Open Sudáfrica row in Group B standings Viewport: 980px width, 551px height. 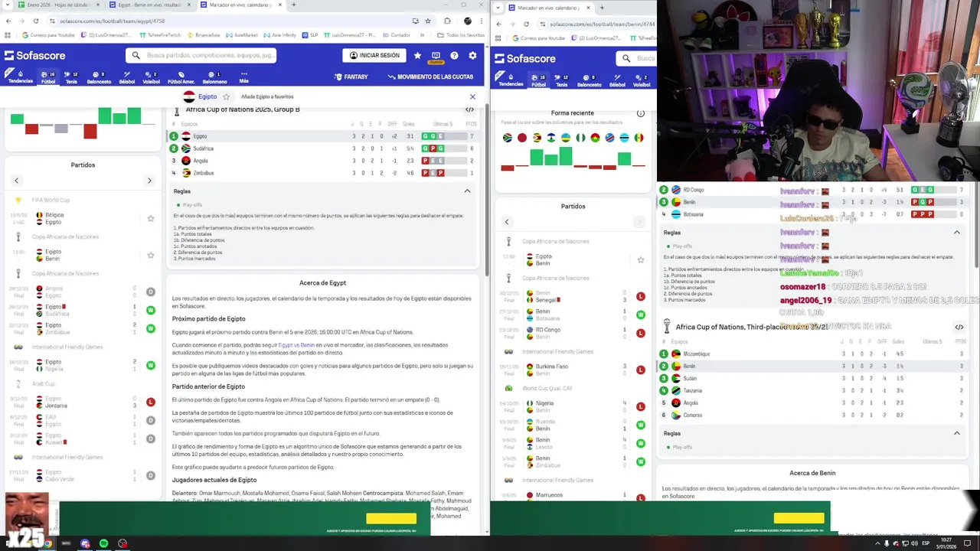coord(322,148)
